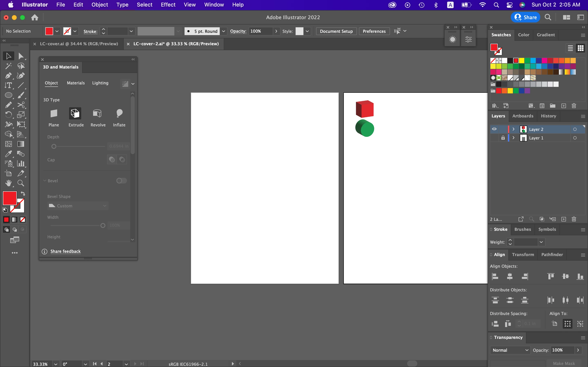This screenshot has width=588, height=367.
Task: Select the Pen tool
Action: (8, 76)
